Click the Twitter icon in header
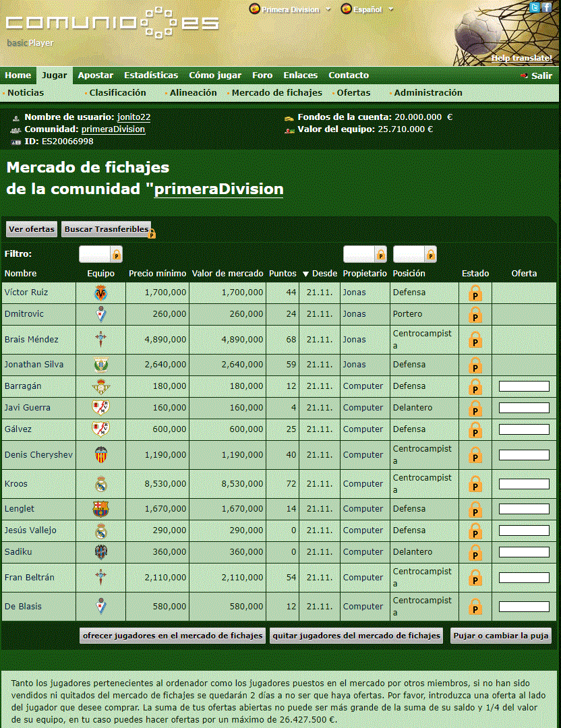 tap(535, 7)
